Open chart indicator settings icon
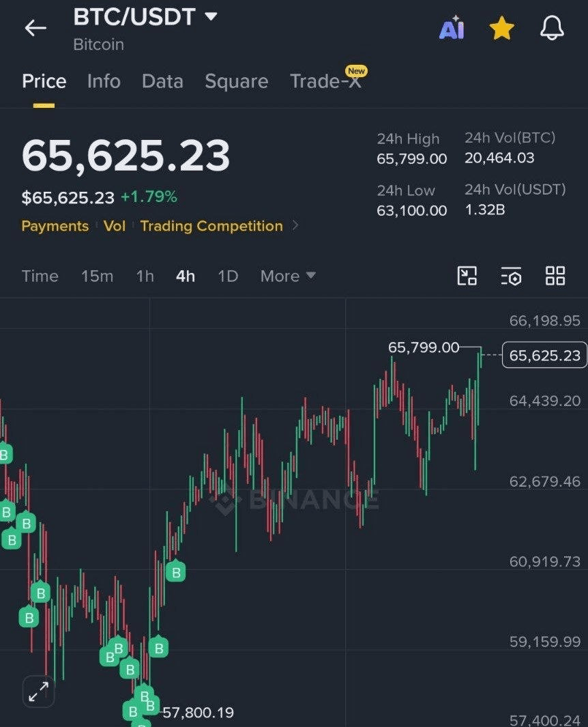The image size is (588, 727). click(511, 276)
